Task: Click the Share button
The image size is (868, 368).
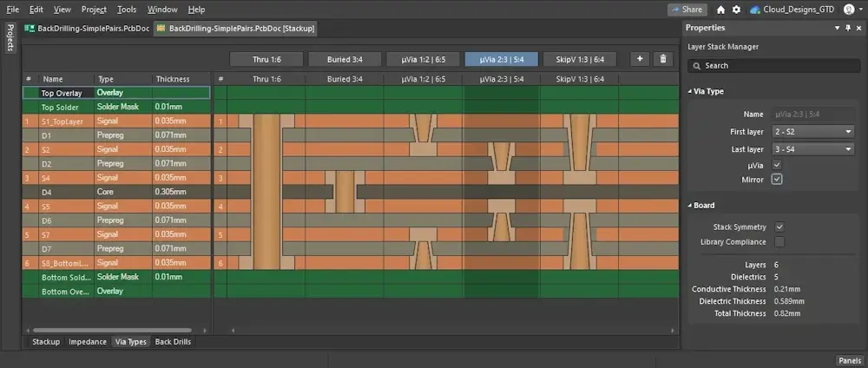Action: tap(687, 10)
